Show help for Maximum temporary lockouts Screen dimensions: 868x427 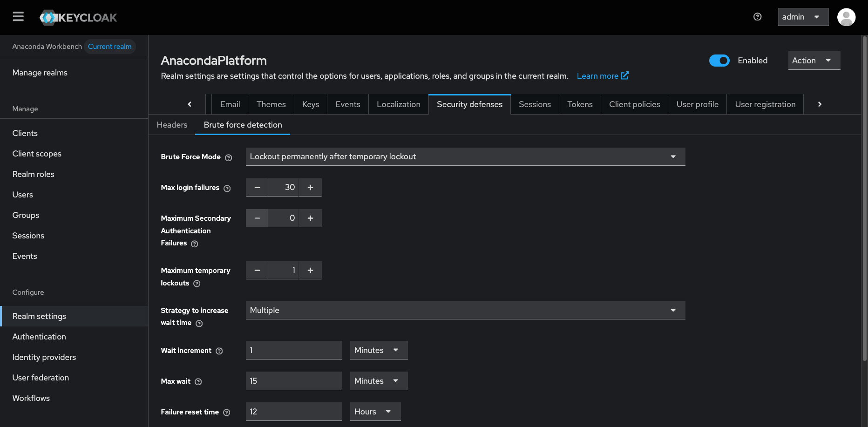(197, 284)
